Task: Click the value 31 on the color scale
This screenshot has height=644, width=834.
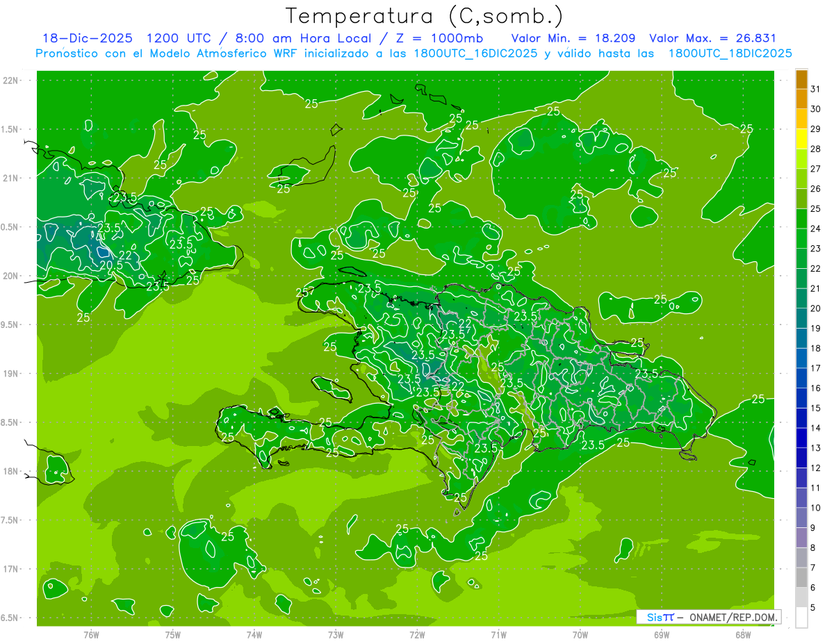Action: [816, 89]
